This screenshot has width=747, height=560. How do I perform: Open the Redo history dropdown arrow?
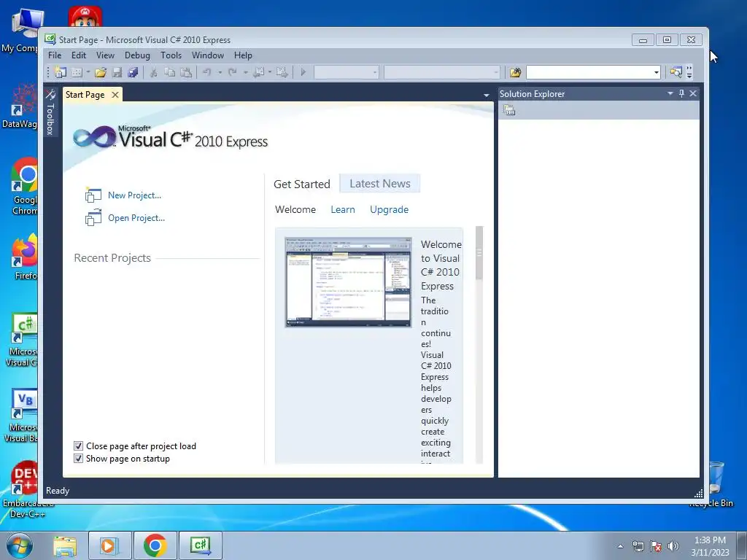245,72
